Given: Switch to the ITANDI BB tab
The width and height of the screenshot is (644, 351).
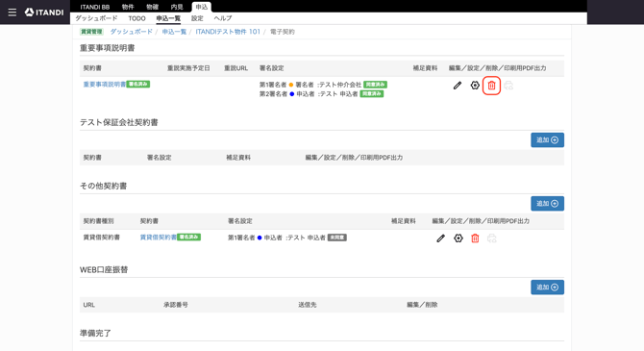Looking at the screenshot, I should [95, 7].
